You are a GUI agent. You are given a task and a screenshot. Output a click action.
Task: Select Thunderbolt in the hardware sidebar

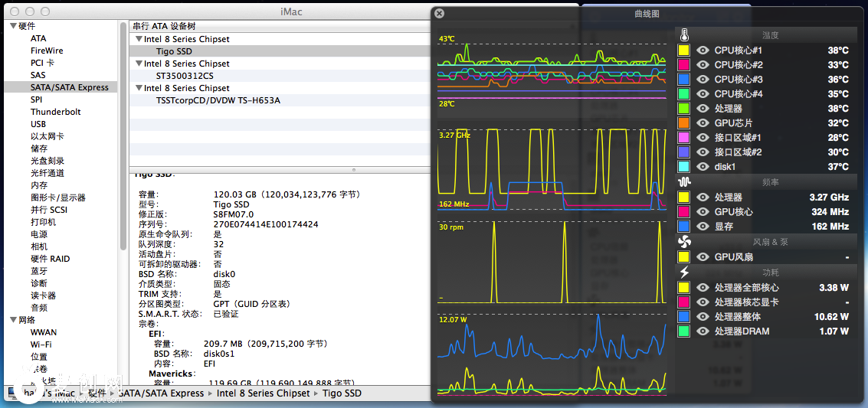(x=55, y=112)
